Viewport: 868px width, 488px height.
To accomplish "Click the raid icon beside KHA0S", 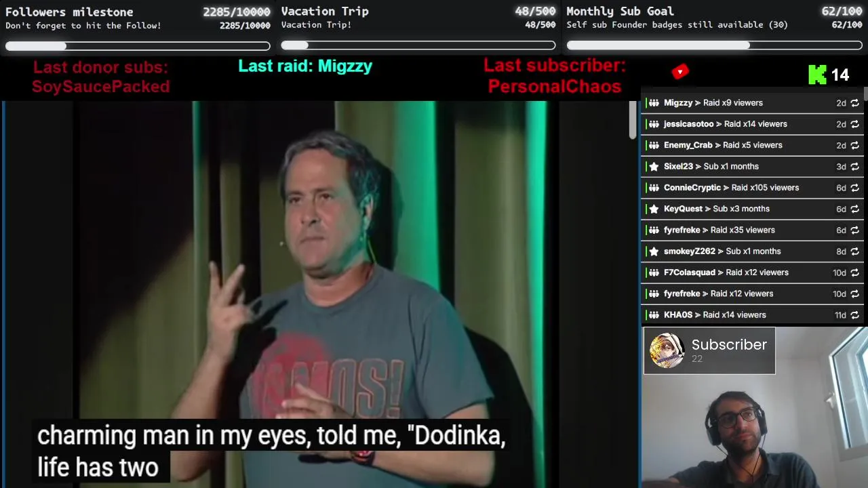I will point(654,315).
